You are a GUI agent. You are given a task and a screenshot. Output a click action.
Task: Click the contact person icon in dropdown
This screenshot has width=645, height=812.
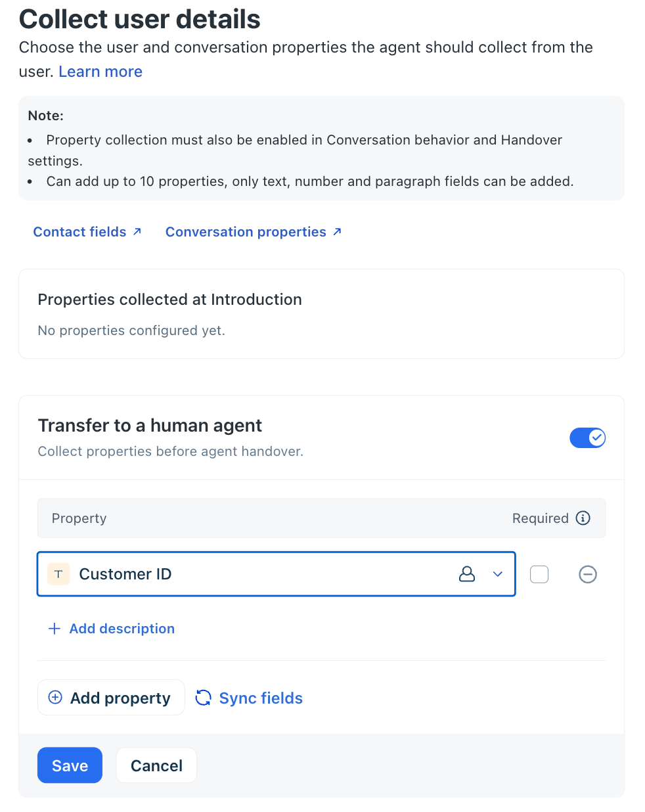click(x=467, y=574)
